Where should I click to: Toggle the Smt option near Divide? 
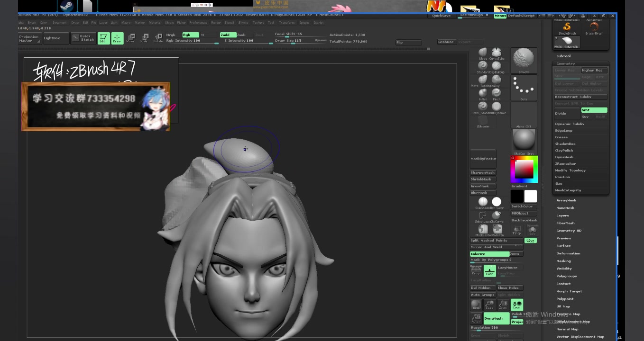tap(594, 110)
